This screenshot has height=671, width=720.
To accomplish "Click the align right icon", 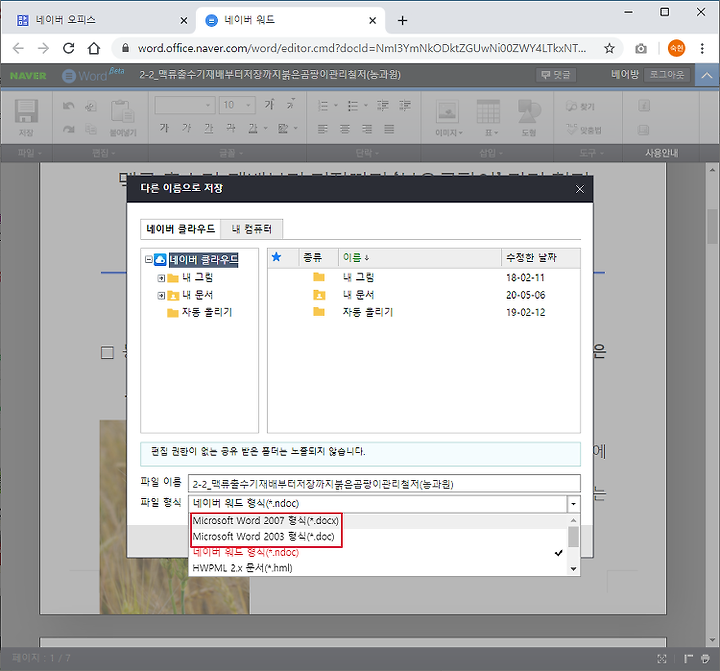I will coord(367,129).
